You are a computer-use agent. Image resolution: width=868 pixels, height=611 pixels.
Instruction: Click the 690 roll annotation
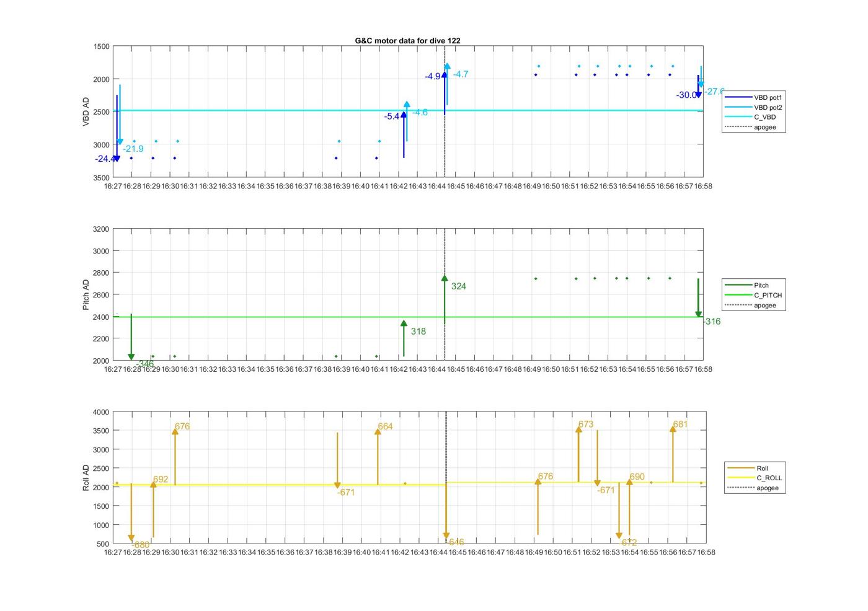(637, 477)
